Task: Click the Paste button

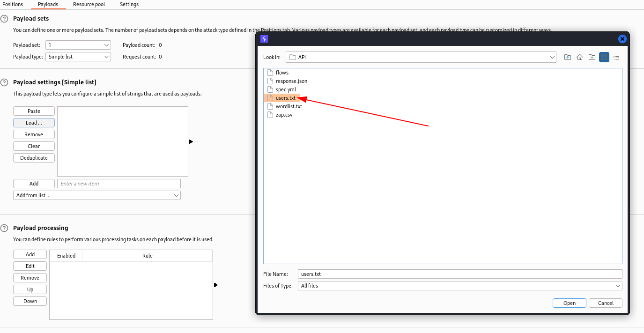Action: pyautogui.click(x=34, y=111)
